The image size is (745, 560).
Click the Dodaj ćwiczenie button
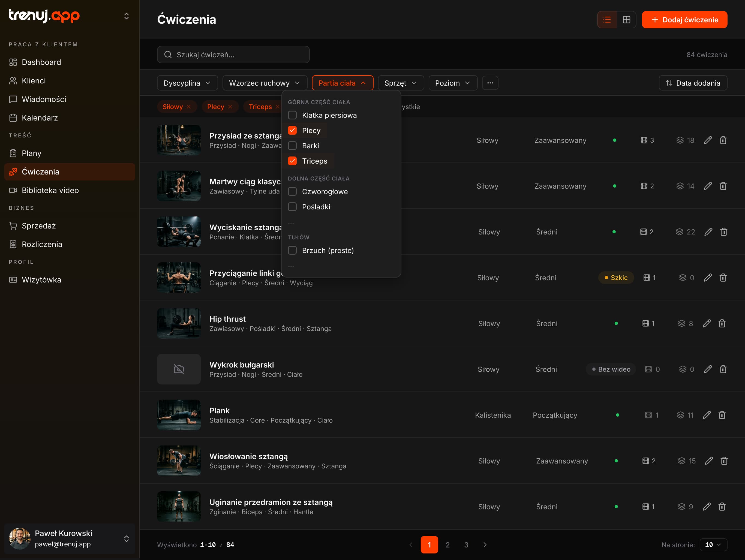pos(684,20)
